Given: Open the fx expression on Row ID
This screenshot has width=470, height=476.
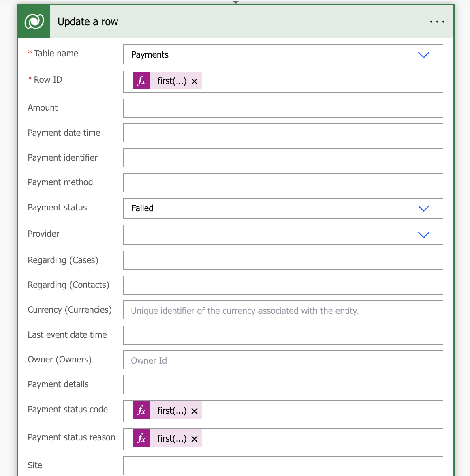Looking at the screenshot, I should [141, 81].
